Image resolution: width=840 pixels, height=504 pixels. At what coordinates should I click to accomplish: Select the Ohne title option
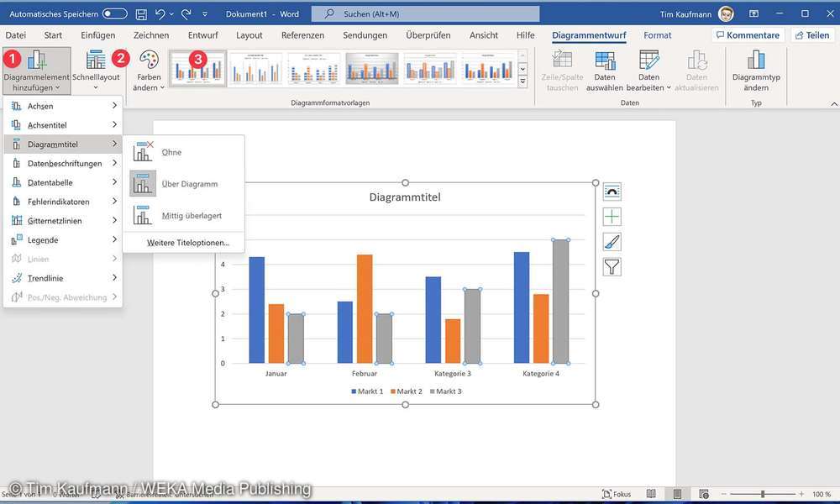tap(171, 152)
